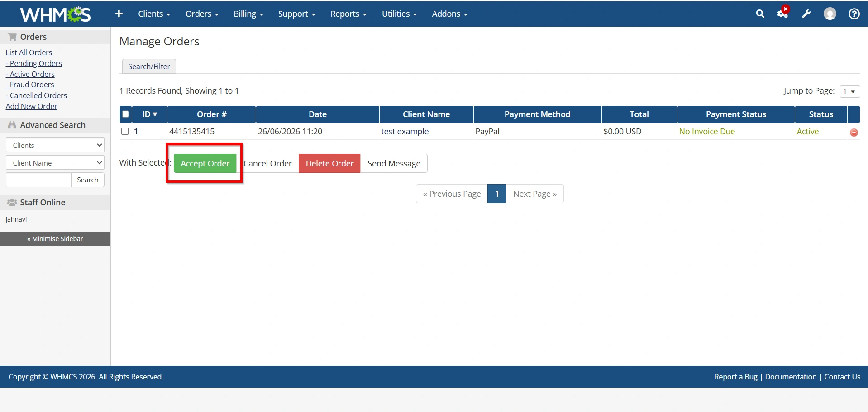Click the Delete Order button
Viewport: 868px width, 412px height.
pyautogui.click(x=329, y=164)
